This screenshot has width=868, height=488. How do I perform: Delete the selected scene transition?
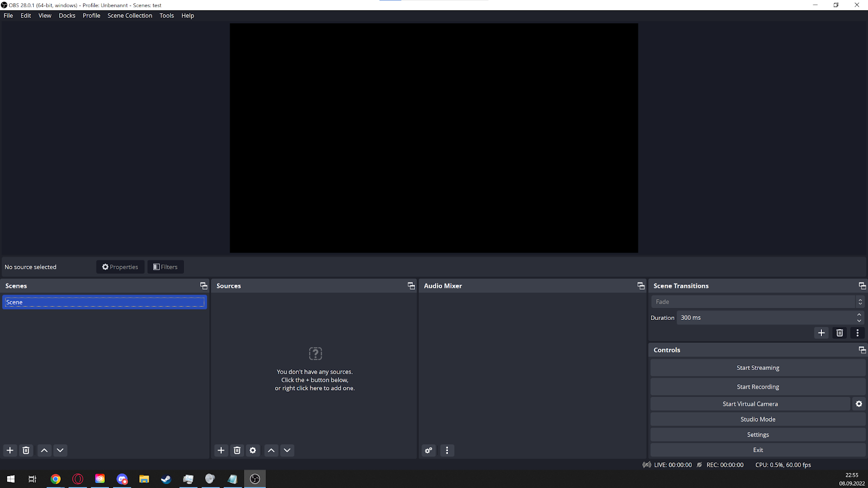pyautogui.click(x=840, y=333)
